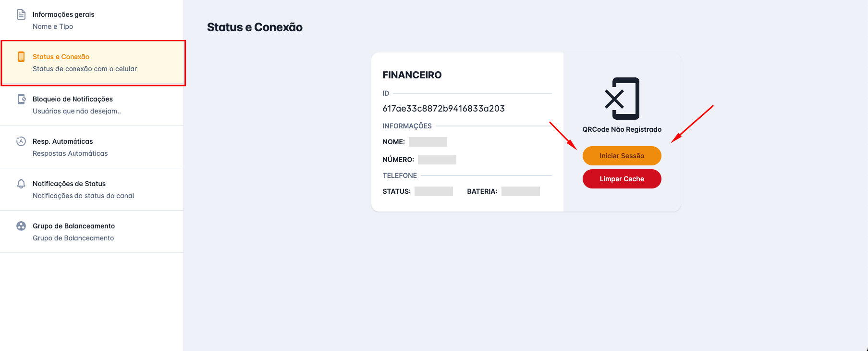The width and height of the screenshot is (868, 351).
Task: Click the Limpar Cache button
Action: pyautogui.click(x=622, y=178)
